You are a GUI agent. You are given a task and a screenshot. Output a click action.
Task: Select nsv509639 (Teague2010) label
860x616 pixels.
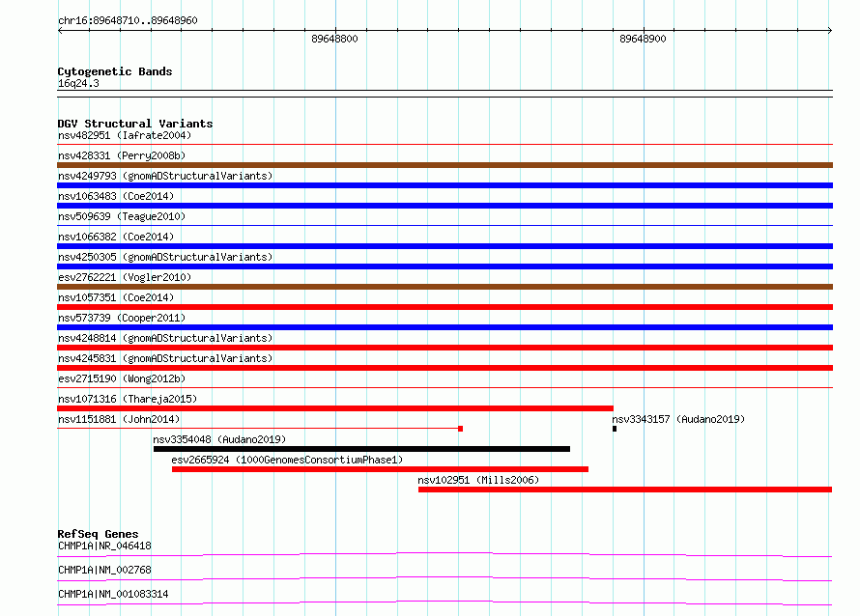pyautogui.click(x=122, y=216)
